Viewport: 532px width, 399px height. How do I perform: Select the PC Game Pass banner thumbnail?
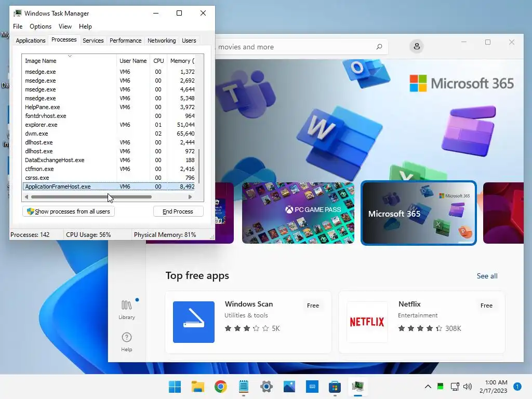coord(298,213)
